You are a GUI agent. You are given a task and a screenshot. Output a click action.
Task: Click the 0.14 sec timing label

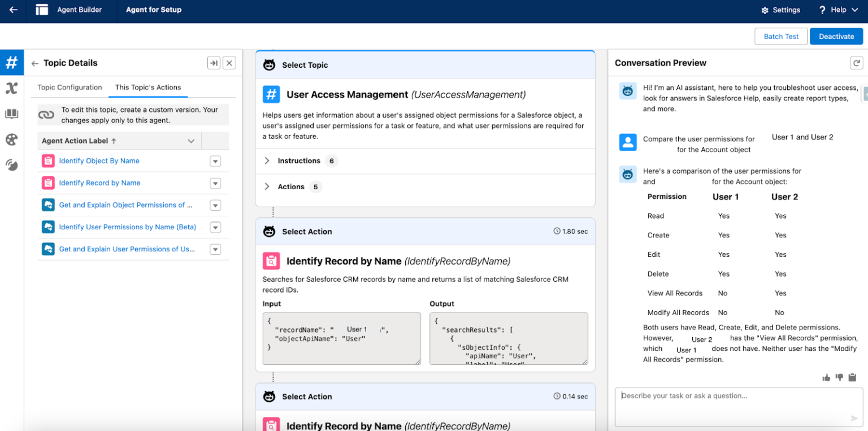click(570, 397)
